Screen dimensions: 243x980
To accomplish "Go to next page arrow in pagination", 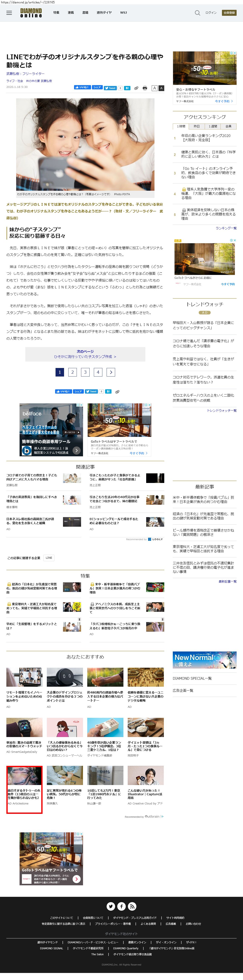I will click(x=110, y=372).
